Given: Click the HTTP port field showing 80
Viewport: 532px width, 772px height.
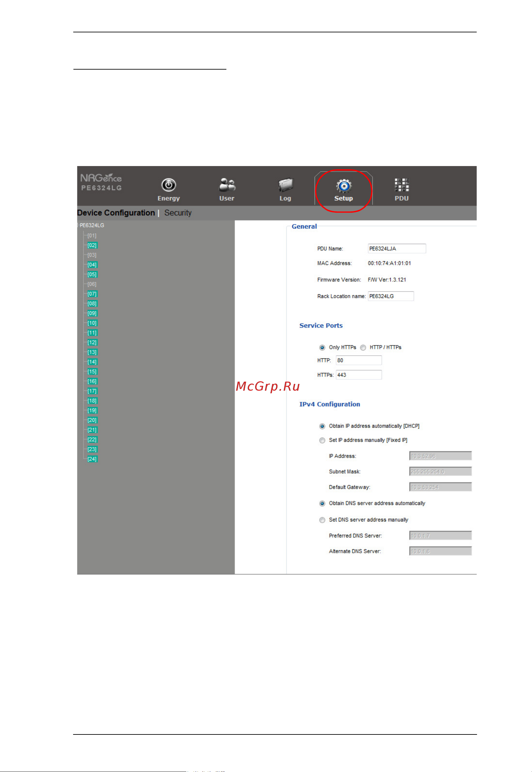Looking at the screenshot, I should tap(359, 360).
